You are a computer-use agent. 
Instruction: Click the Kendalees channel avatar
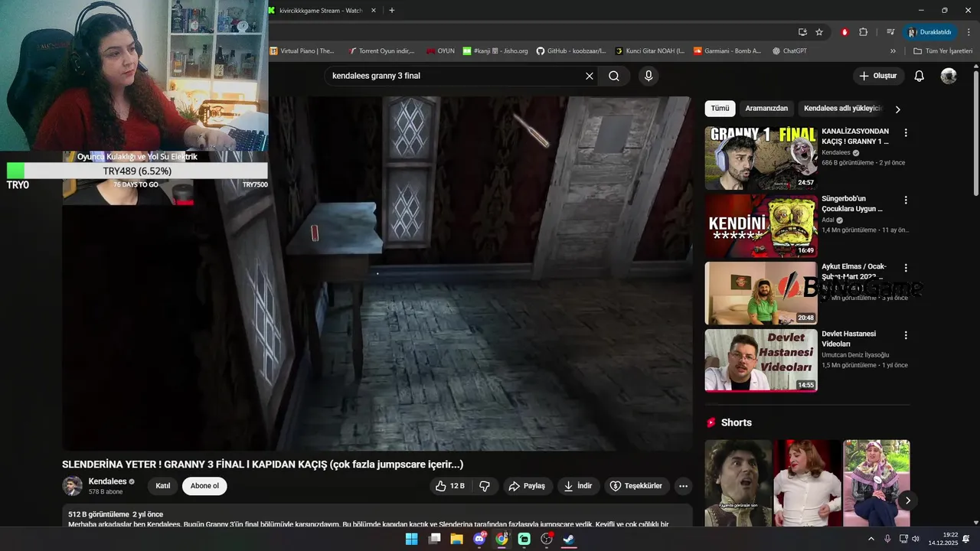[x=72, y=486]
